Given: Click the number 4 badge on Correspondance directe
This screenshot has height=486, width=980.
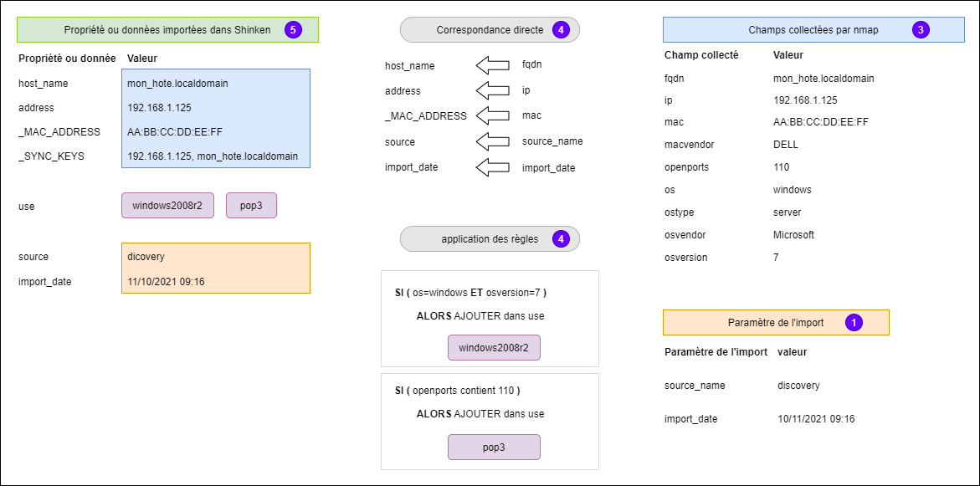Looking at the screenshot, I should point(561,30).
